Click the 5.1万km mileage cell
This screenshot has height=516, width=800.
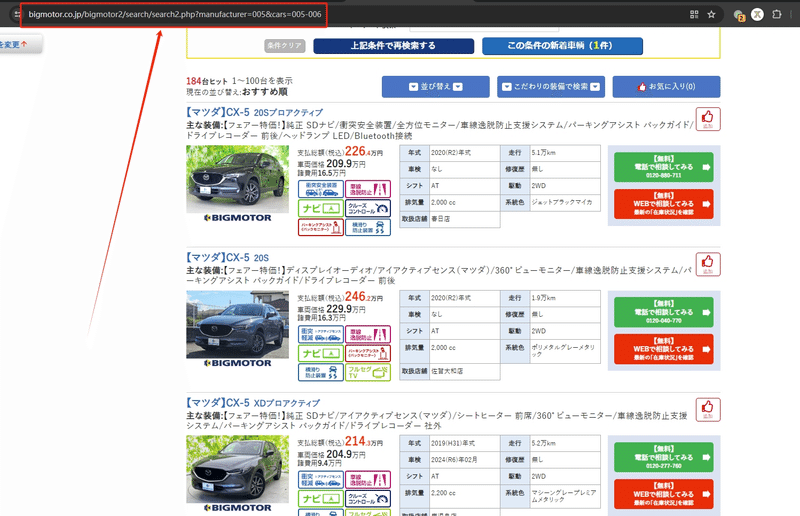click(x=565, y=153)
